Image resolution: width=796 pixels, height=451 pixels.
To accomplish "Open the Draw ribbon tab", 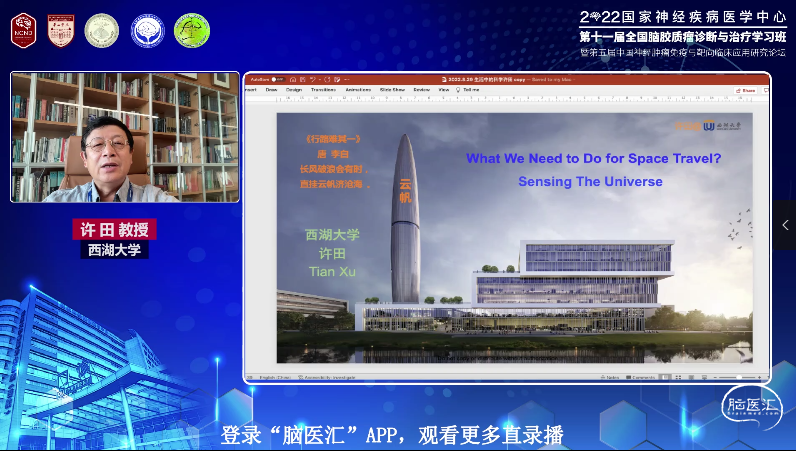I will pos(272,90).
